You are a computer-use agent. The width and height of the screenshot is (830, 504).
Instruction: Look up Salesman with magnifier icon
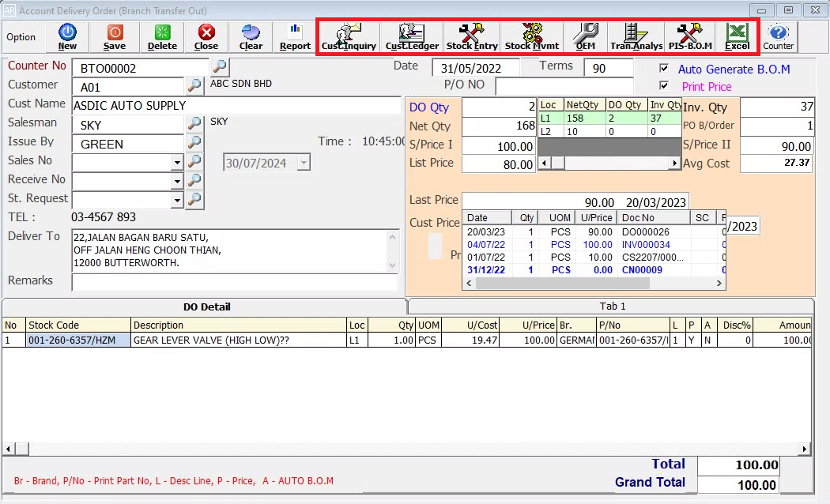pos(194,122)
